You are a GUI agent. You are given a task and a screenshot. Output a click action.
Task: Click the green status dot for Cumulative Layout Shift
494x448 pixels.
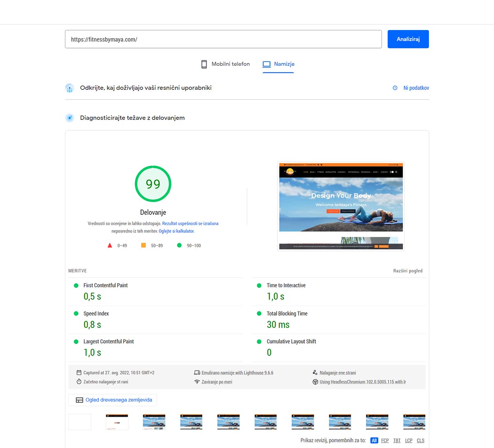(259, 341)
